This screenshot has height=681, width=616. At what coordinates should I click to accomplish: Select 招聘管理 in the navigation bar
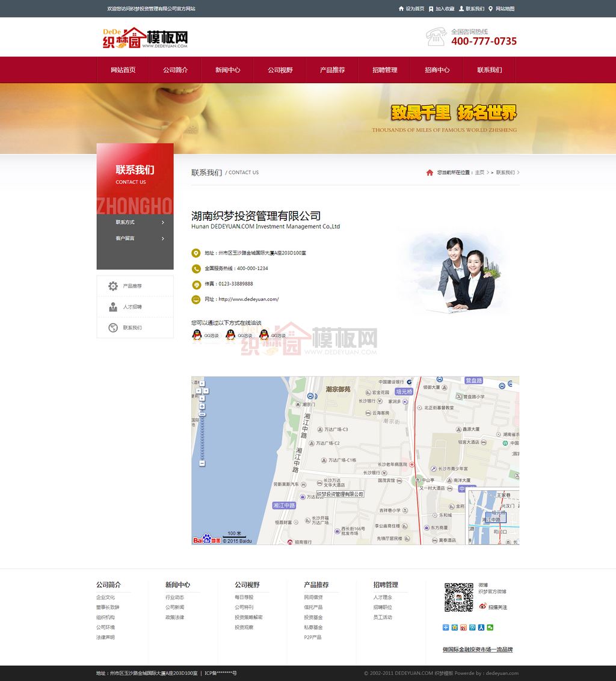point(385,70)
